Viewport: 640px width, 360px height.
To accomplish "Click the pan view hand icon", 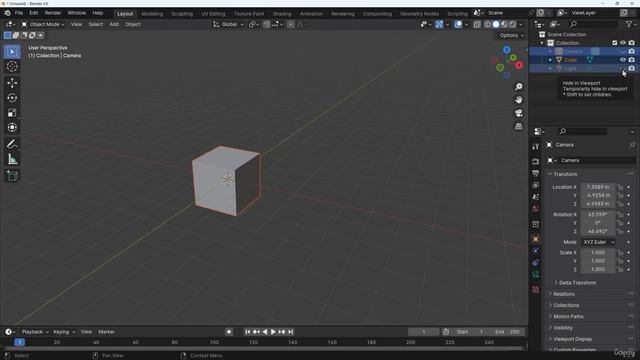I will tap(519, 100).
